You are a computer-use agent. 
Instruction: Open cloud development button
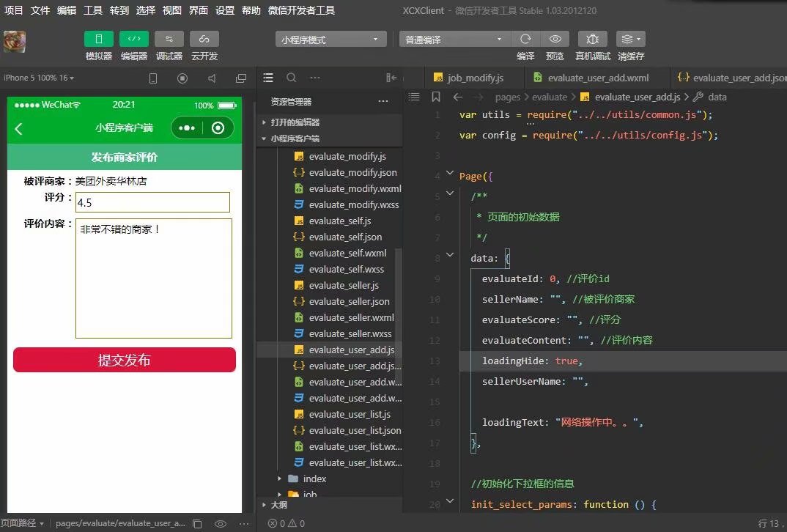(x=204, y=39)
